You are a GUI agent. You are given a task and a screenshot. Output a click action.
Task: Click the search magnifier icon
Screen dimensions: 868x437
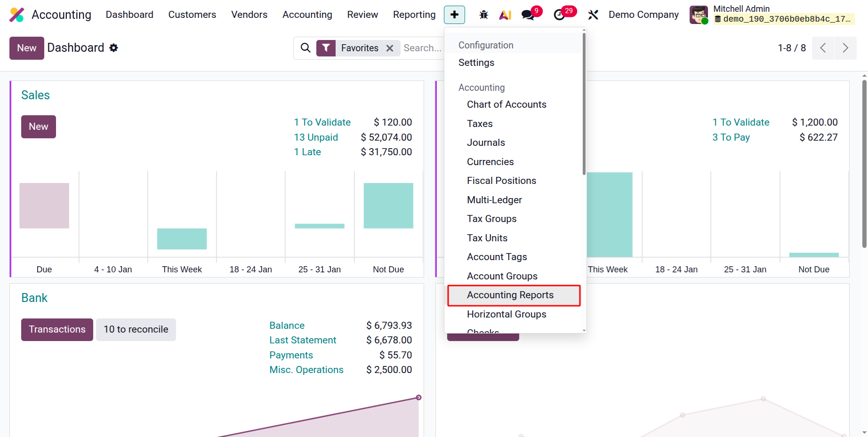[305, 48]
